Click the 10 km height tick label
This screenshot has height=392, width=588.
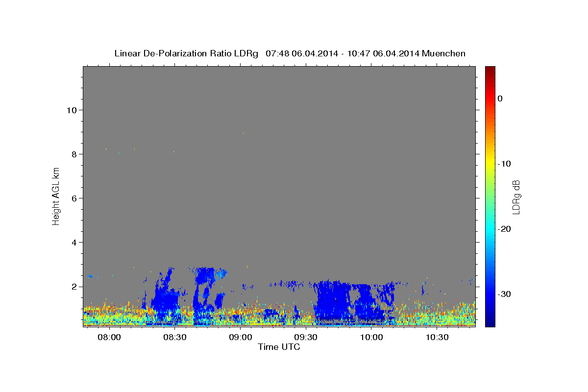click(x=71, y=110)
